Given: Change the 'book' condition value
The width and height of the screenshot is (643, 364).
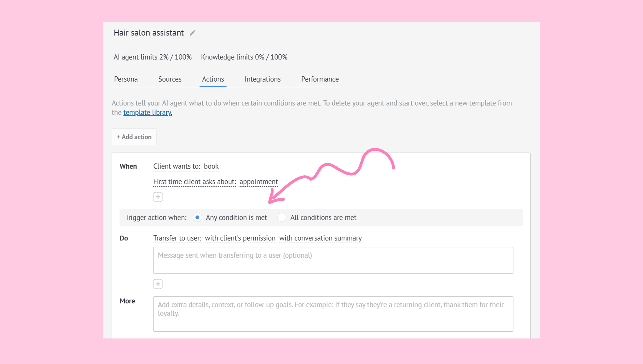Looking at the screenshot, I should click(x=211, y=166).
